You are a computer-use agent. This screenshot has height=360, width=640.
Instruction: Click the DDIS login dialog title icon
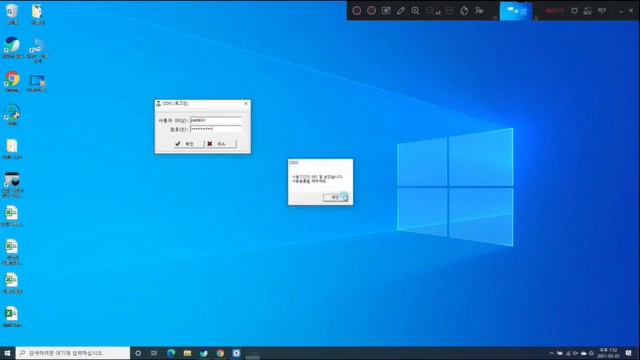tap(158, 104)
